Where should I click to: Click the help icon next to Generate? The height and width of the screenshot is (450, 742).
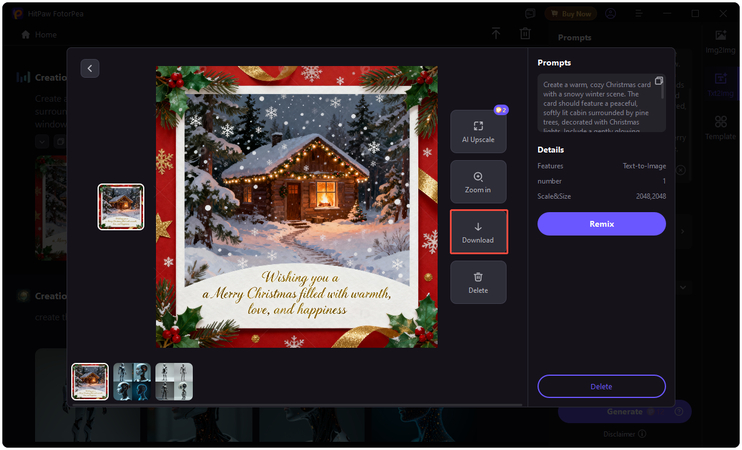point(679,412)
